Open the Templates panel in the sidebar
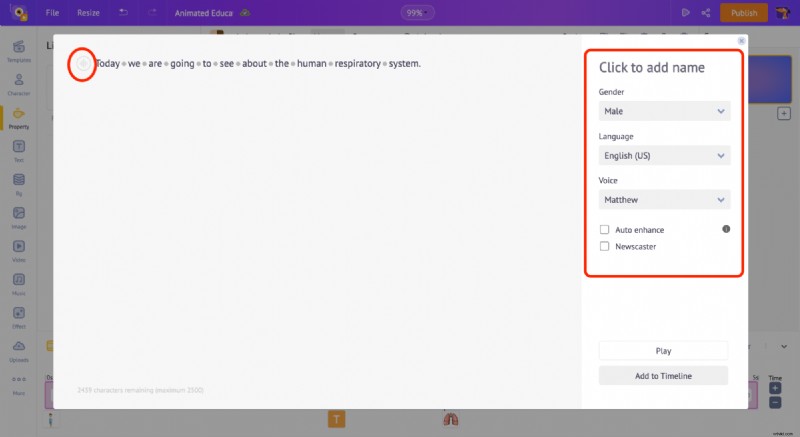This screenshot has width=800, height=437. [19, 50]
